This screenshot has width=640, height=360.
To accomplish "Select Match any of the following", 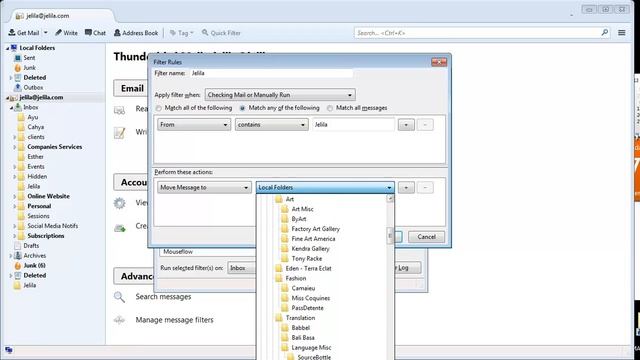I will point(242,108).
